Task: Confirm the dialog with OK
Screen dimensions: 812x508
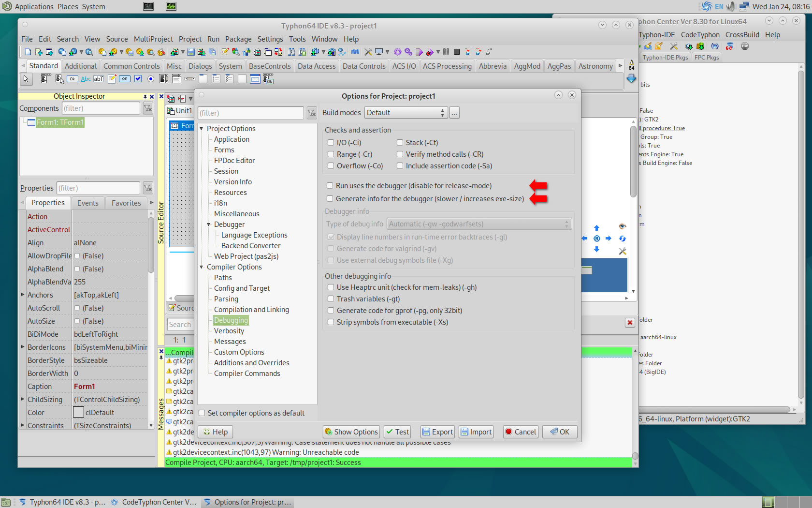Action: click(x=560, y=432)
